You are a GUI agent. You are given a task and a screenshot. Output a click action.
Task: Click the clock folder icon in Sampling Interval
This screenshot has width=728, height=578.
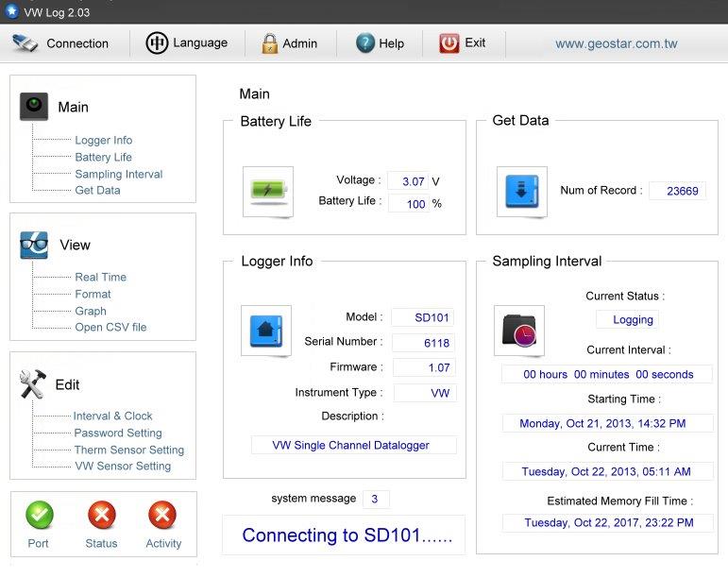point(519,331)
